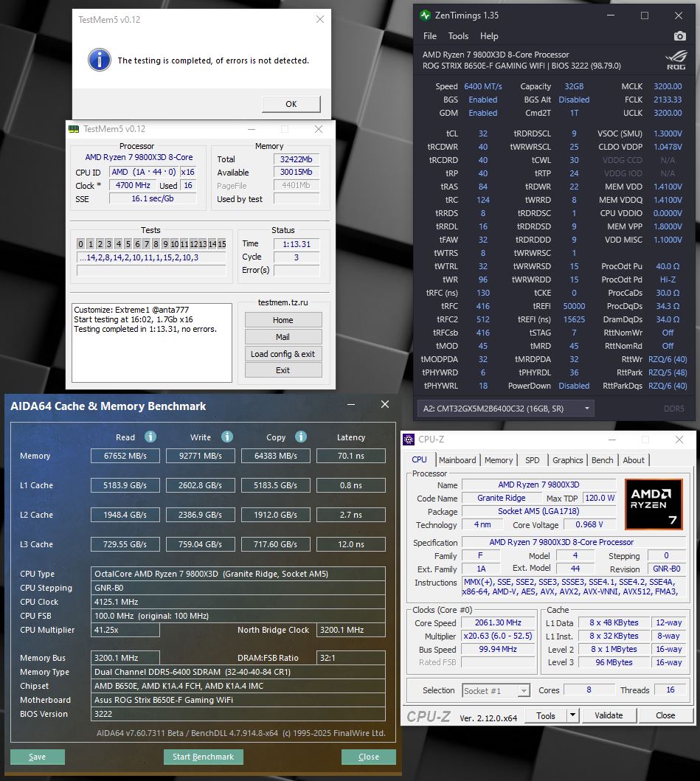This screenshot has height=781, width=700.
Task: Click the Validate button in CPU-Z
Action: coord(609,715)
